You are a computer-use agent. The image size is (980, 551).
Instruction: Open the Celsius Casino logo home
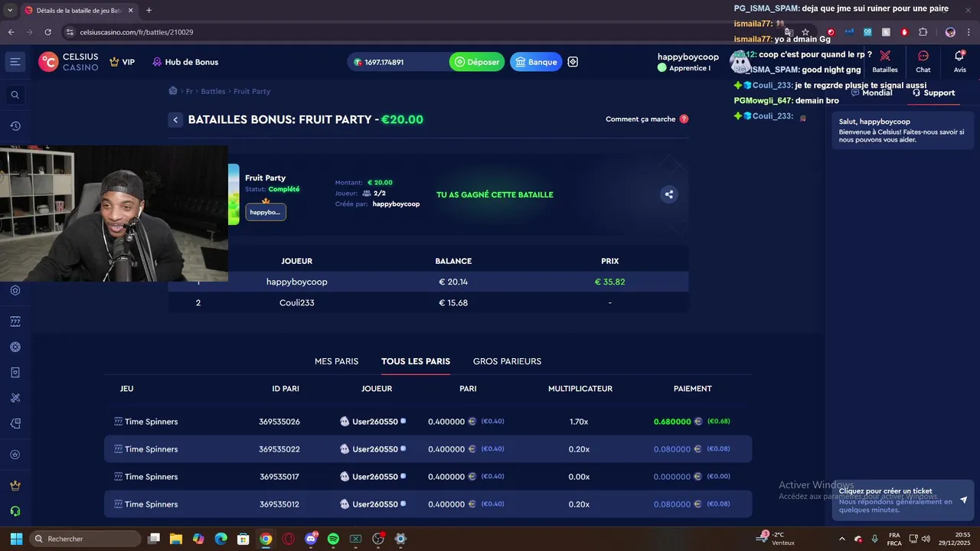(69, 62)
